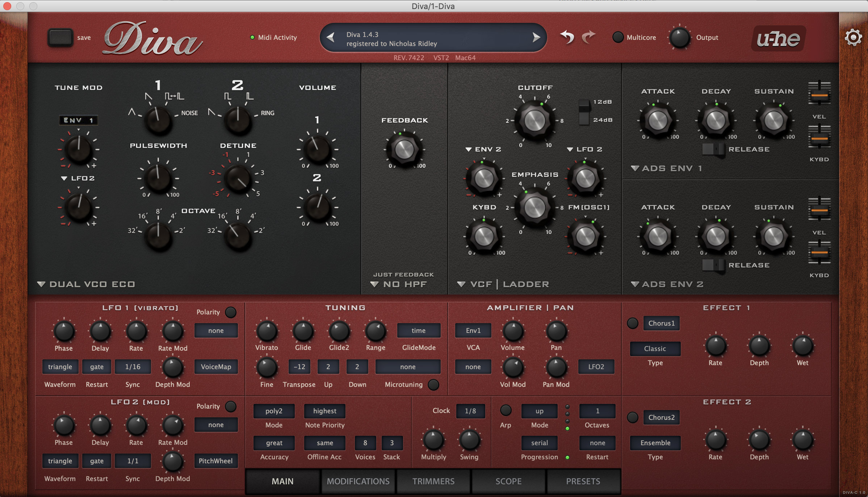Click the Vibrato knob in Tuning
The height and width of the screenshot is (497, 868).
pos(267,331)
